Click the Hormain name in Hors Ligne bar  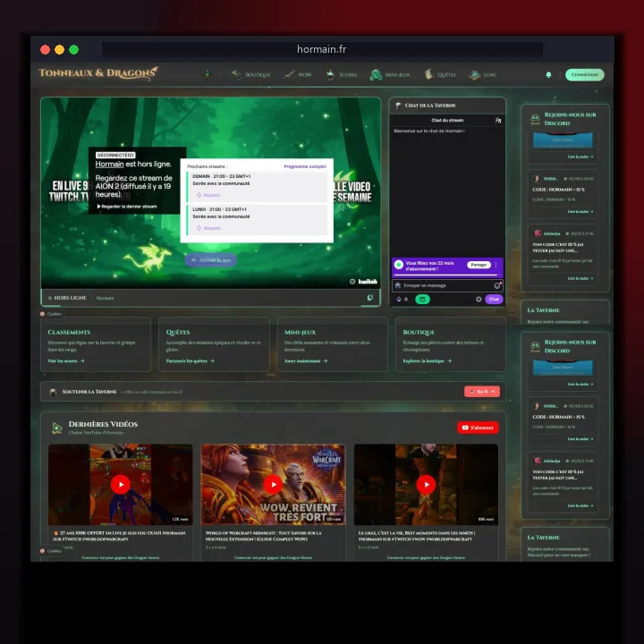(x=106, y=298)
